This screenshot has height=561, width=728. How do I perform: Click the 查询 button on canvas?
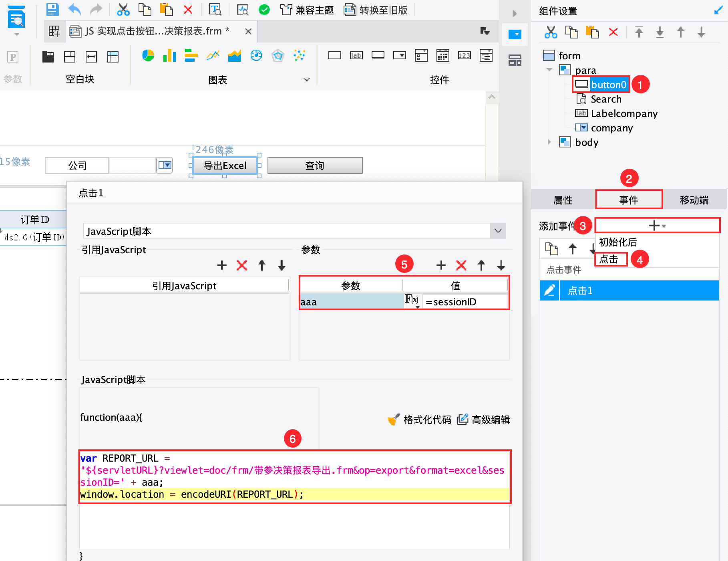315,165
